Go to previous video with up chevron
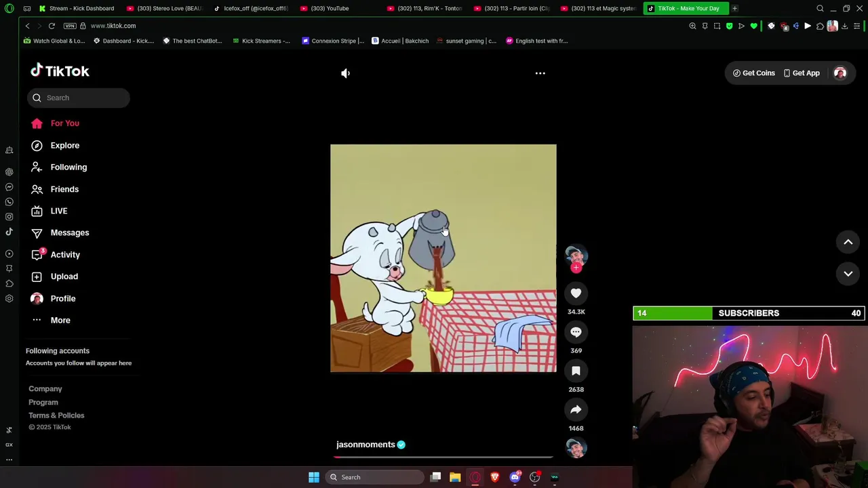 pos(848,242)
